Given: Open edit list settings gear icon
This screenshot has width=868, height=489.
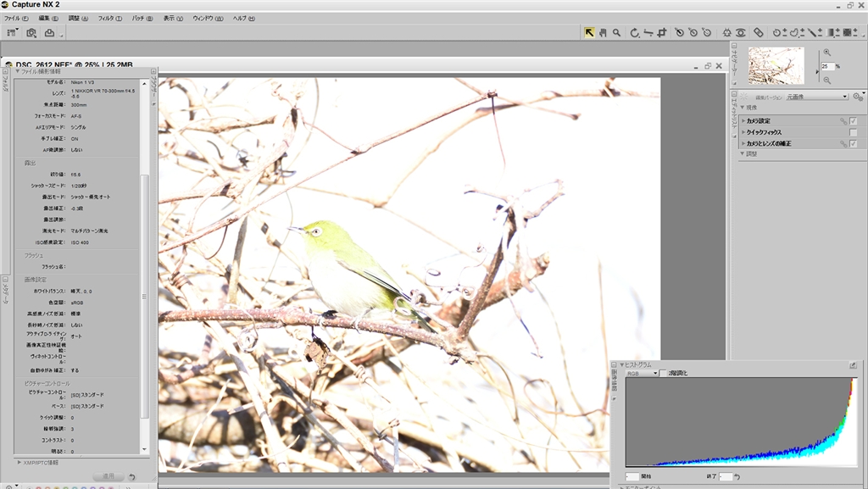Looking at the screenshot, I should click(858, 97).
